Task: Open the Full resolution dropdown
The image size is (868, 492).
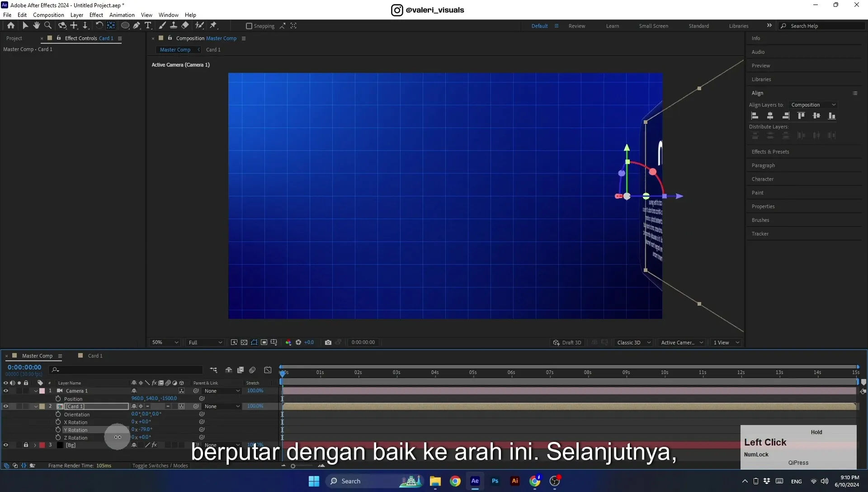Action: coord(205,343)
